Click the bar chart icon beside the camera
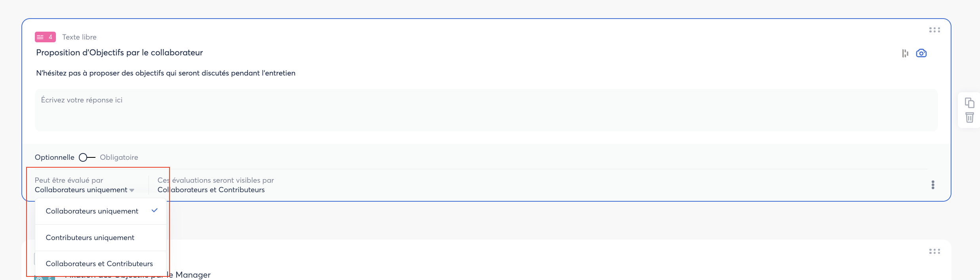 click(x=905, y=53)
